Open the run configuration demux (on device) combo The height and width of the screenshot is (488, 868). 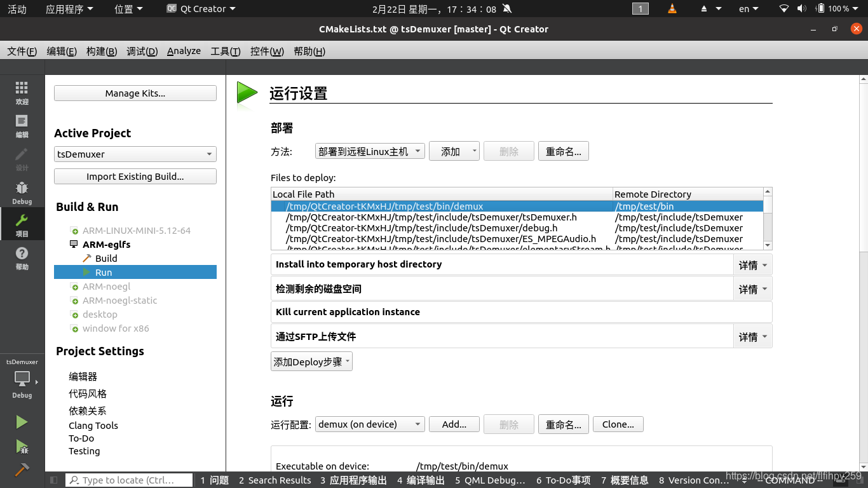(x=370, y=424)
